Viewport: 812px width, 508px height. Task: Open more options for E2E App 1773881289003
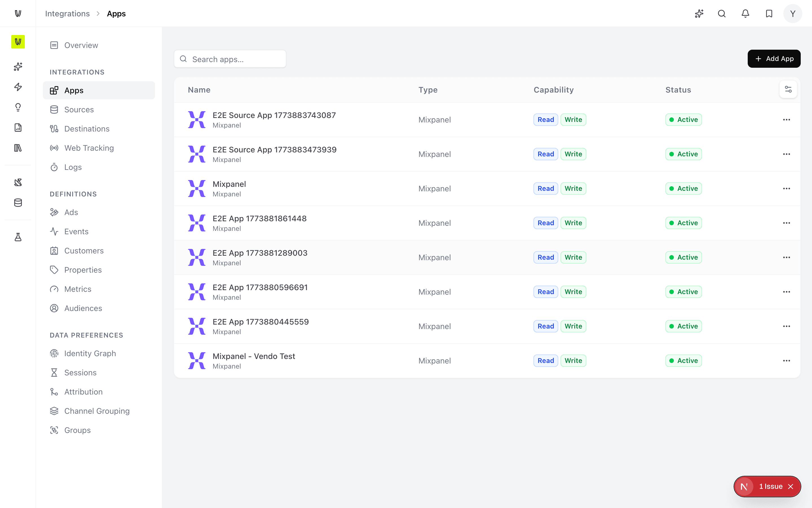[x=787, y=257]
